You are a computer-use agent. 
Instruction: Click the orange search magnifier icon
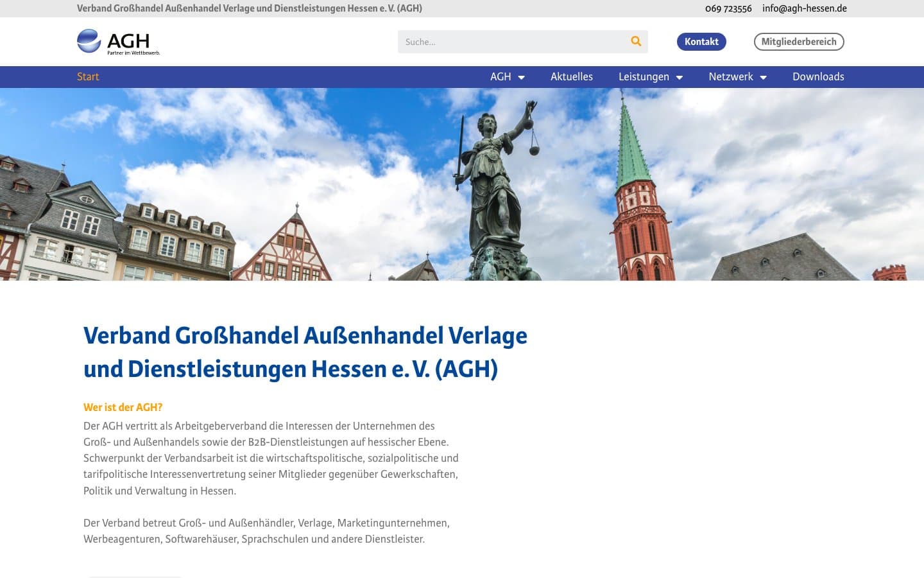click(636, 41)
